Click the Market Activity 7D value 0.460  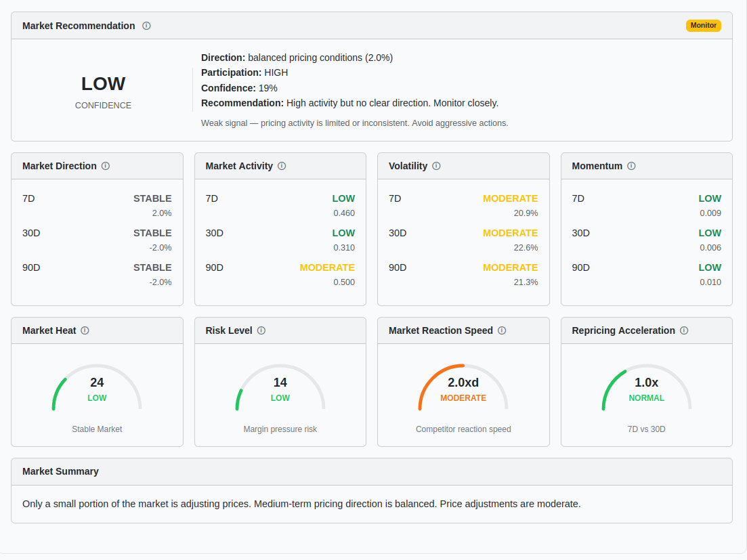click(344, 213)
